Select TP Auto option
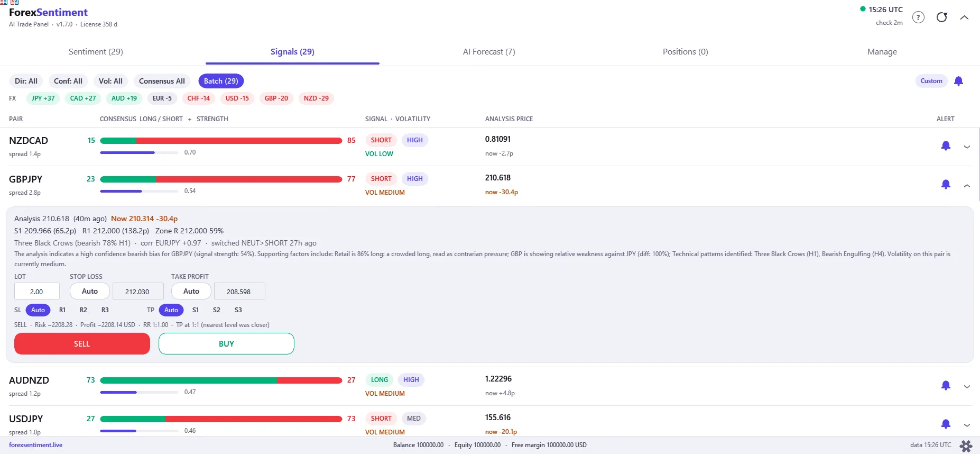 pyautogui.click(x=171, y=310)
